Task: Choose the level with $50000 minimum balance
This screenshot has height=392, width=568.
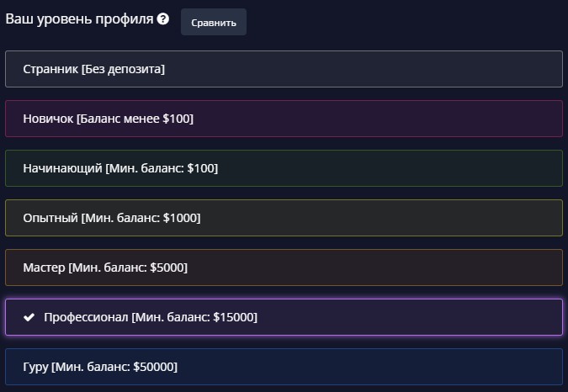Action: [283, 367]
